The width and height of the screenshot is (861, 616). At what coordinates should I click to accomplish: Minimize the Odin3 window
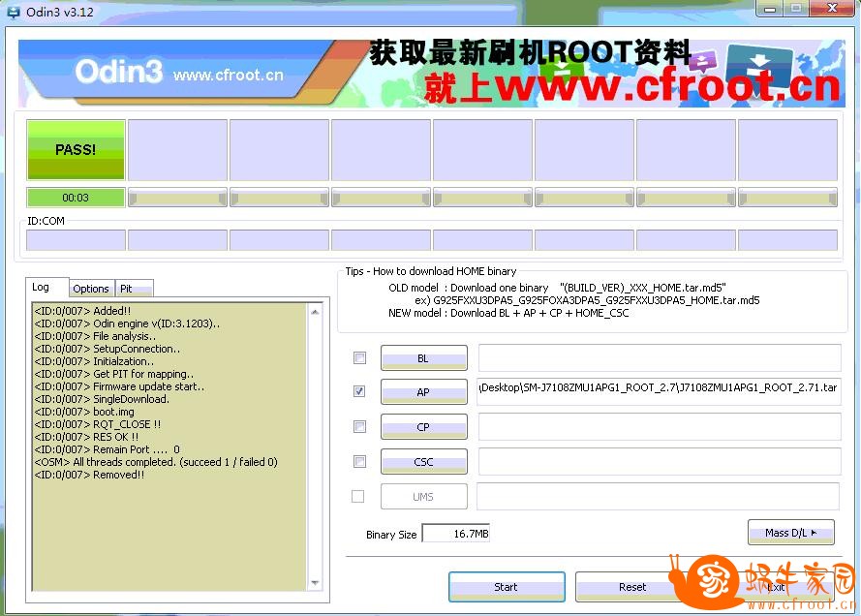point(769,9)
